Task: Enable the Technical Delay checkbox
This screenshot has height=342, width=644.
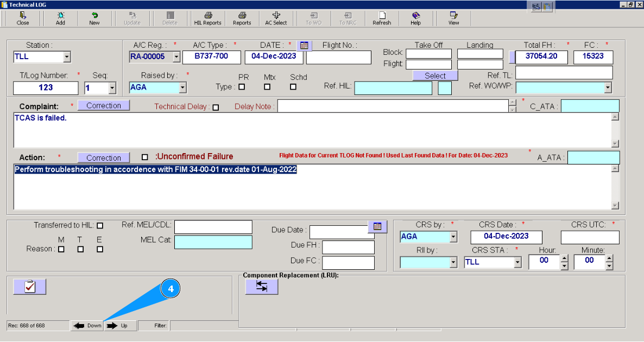Action: (x=216, y=107)
